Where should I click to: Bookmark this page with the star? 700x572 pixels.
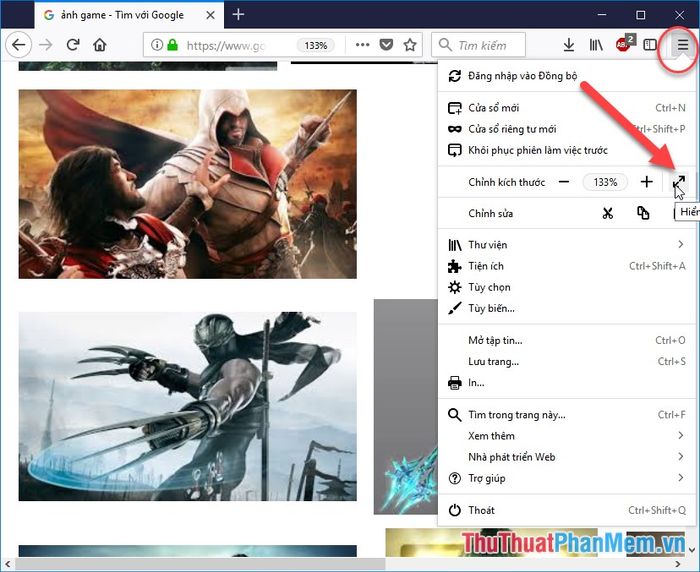pos(410,45)
